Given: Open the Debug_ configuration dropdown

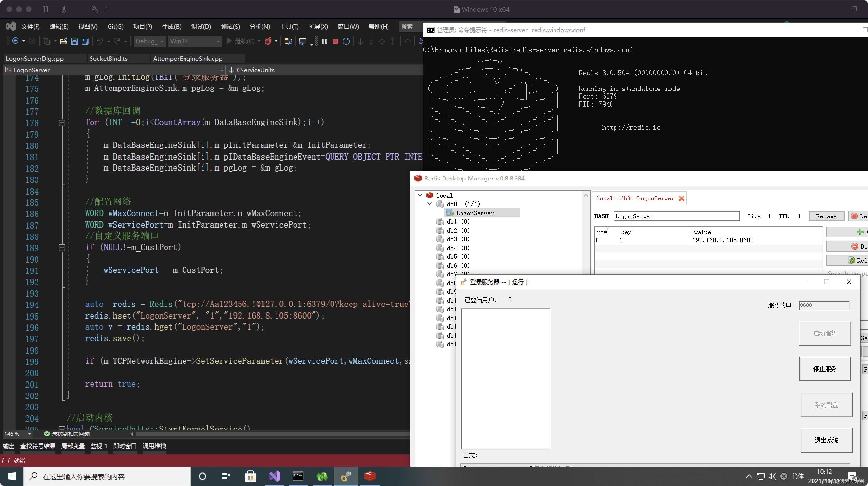Looking at the screenshot, I should 149,41.
